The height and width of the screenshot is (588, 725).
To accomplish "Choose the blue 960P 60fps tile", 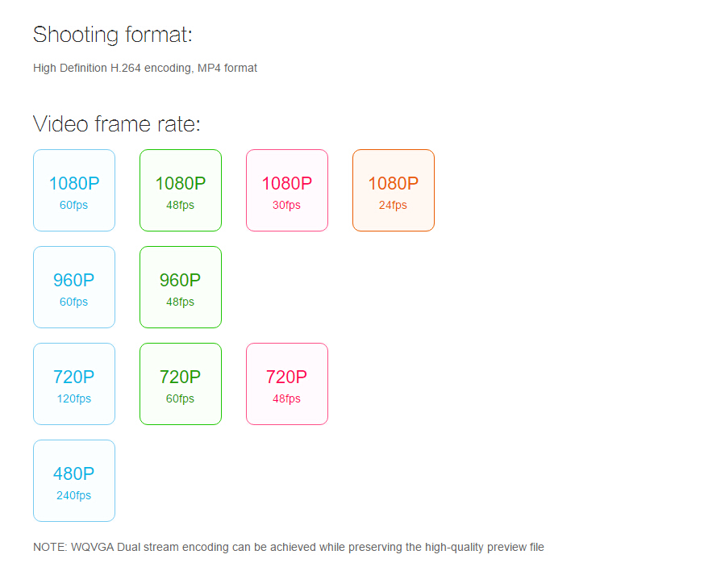I will [x=74, y=287].
